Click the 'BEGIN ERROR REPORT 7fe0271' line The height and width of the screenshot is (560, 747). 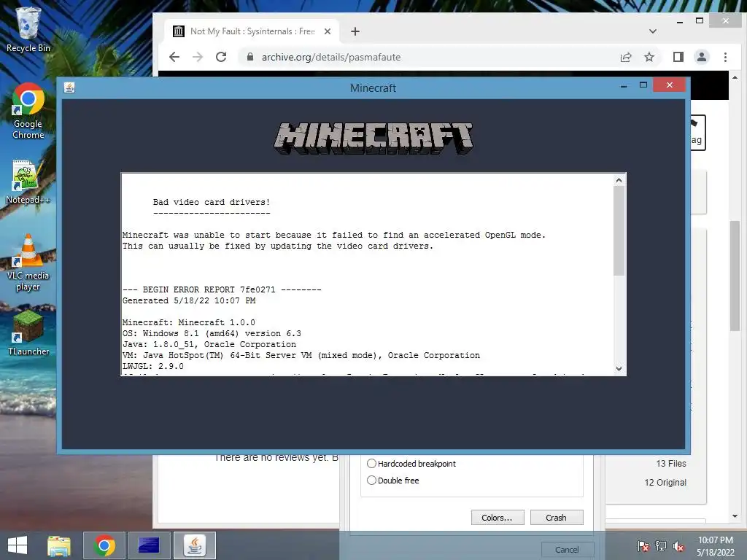click(x=222, y=289)
